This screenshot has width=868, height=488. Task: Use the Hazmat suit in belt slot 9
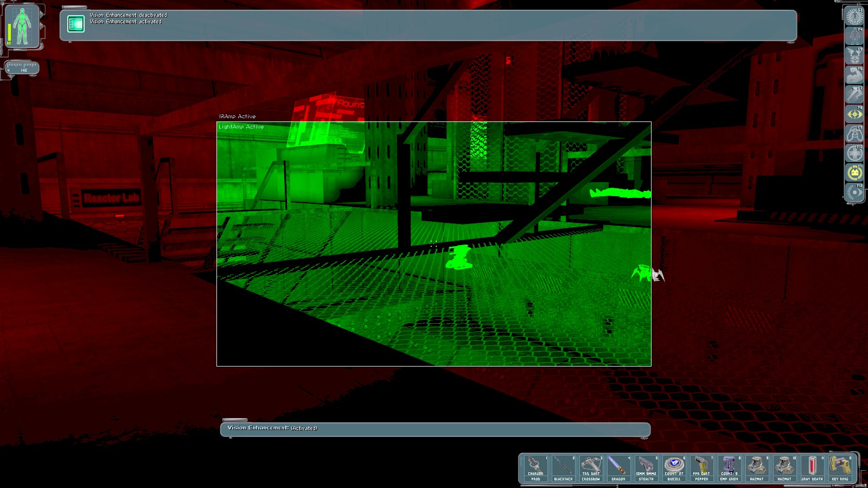pyautogui.click(x=757, y=468)
